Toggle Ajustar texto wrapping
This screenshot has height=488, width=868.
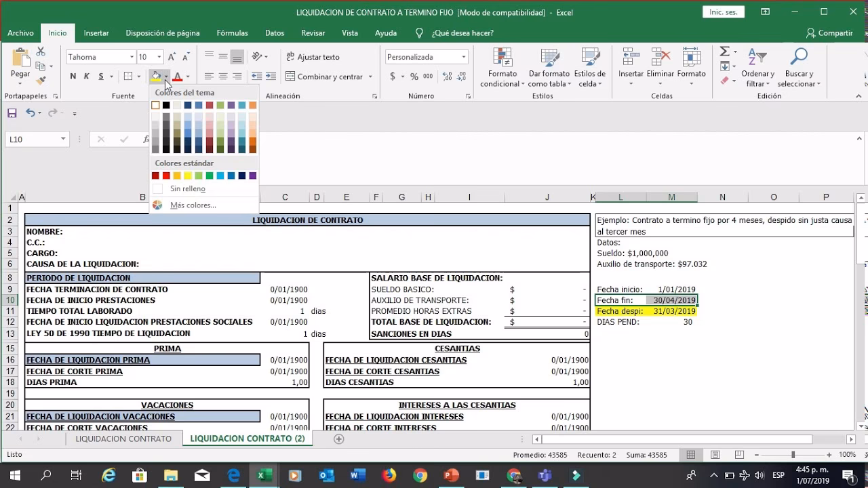(313, 57)
